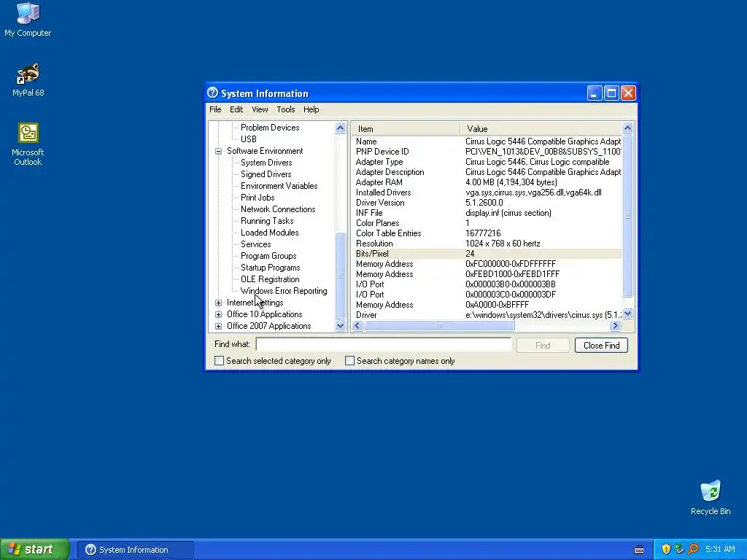The height and width of the screenshot is (560, 747).
Task: Expand Office 10 Applications node
Action: pyautogui.click(x=218, y=314)
